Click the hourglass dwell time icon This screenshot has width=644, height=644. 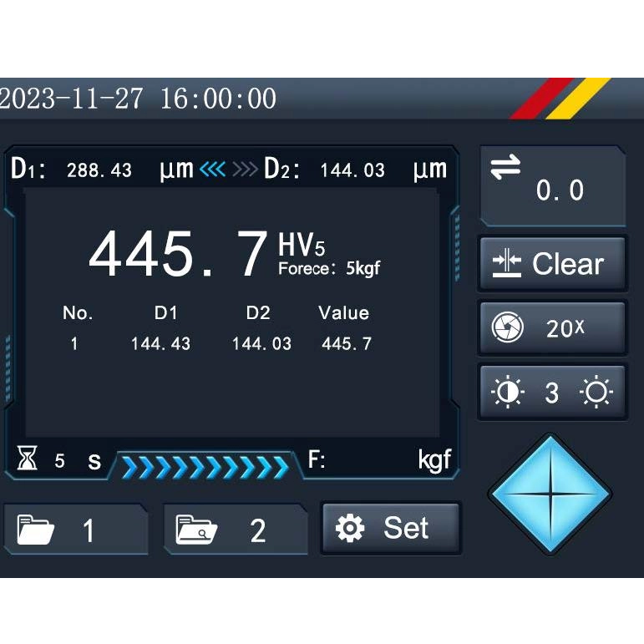(x=28, y=459)
